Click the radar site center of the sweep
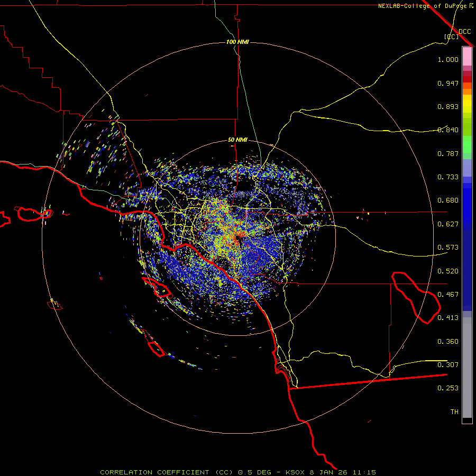Viewport: 476px width, 476px height. coord(237,237)
